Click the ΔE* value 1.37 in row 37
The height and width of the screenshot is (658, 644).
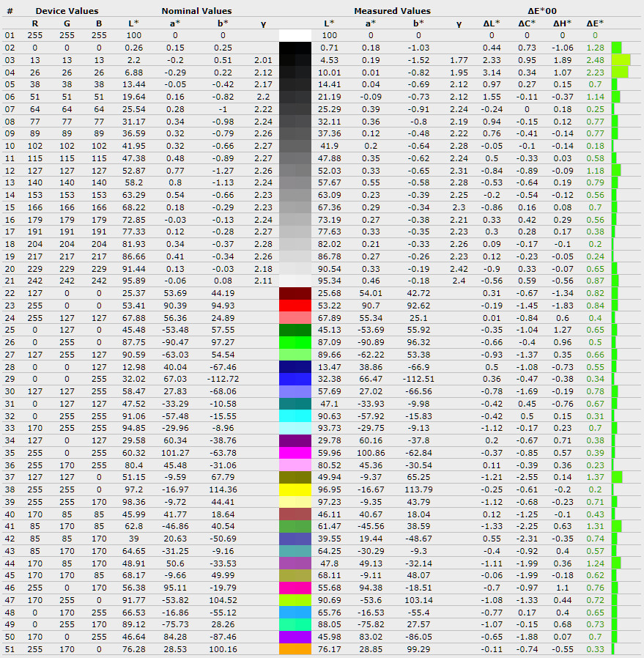595,477
